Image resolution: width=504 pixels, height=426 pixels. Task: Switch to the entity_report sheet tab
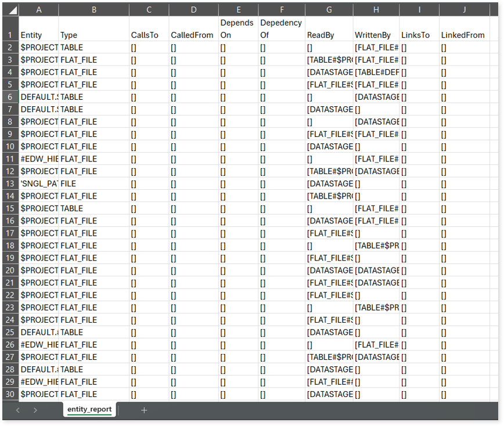coord(89,410)
